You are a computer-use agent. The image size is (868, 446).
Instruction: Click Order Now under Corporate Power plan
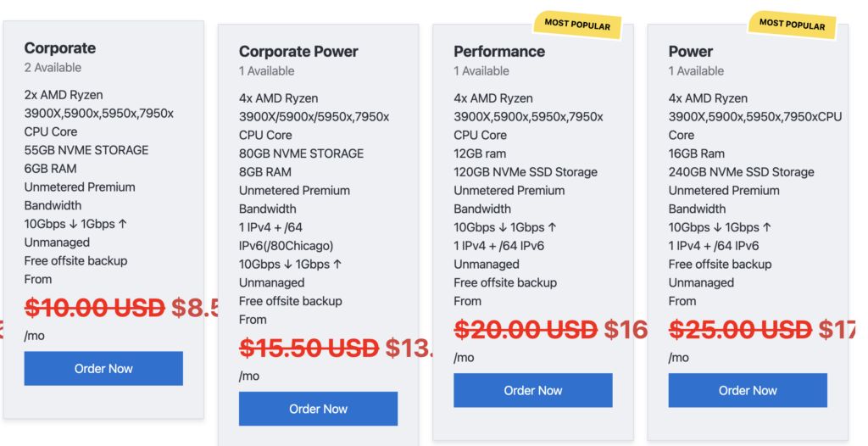pos(319,409)
